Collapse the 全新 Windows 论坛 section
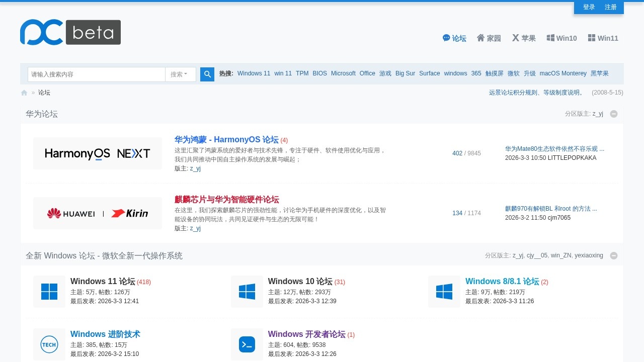Viewport: 644px width, 362px height. pos(614,256)
